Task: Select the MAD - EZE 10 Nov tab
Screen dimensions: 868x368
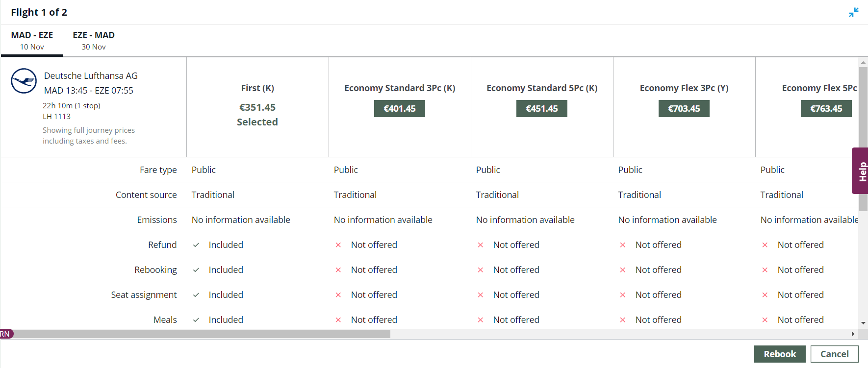Action: click(32, 41)
